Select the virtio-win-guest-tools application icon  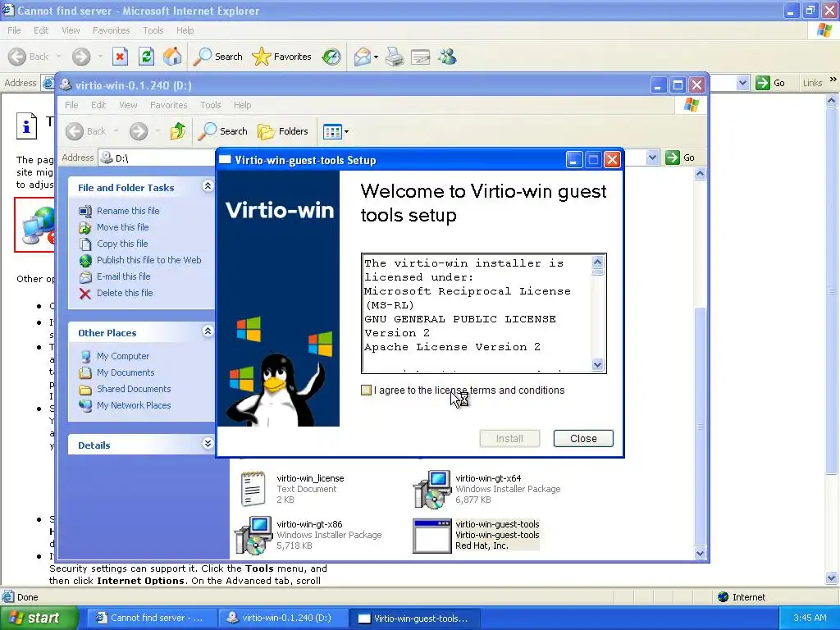(431, 536)
